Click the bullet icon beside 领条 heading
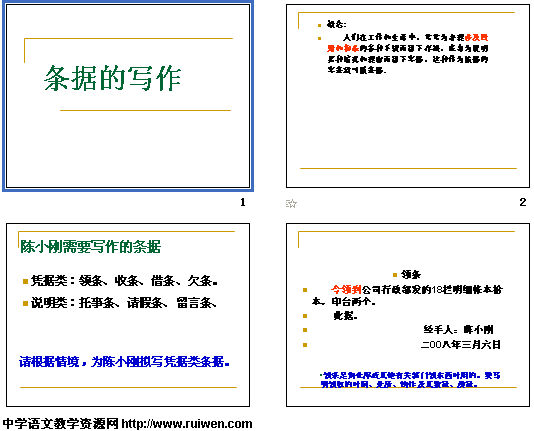Image resolution: width=534 pixels, height=431 pixels. (x=395, y=275)
